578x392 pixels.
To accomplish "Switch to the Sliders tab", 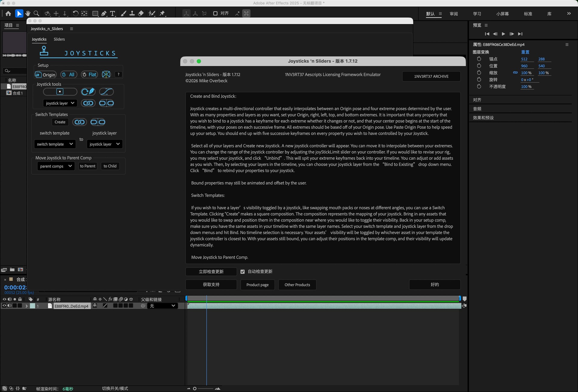I will [59, 39].
